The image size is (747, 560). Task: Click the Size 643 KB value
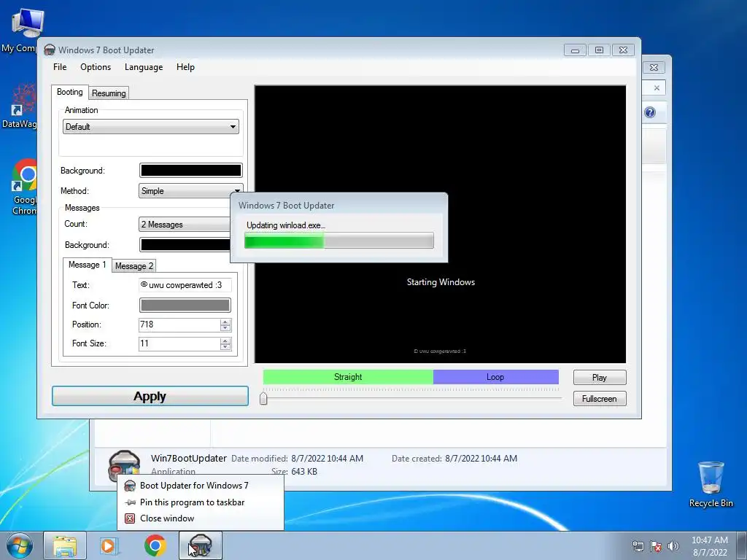tap(304, 472)
